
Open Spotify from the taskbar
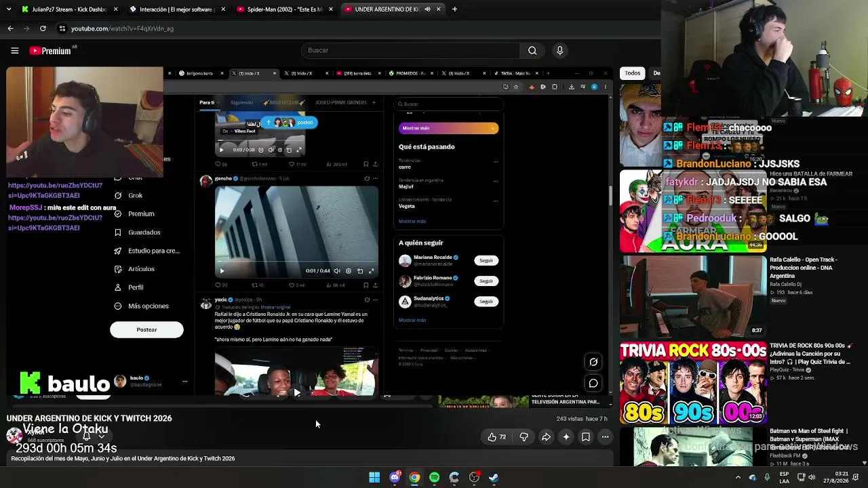point(434,477)
